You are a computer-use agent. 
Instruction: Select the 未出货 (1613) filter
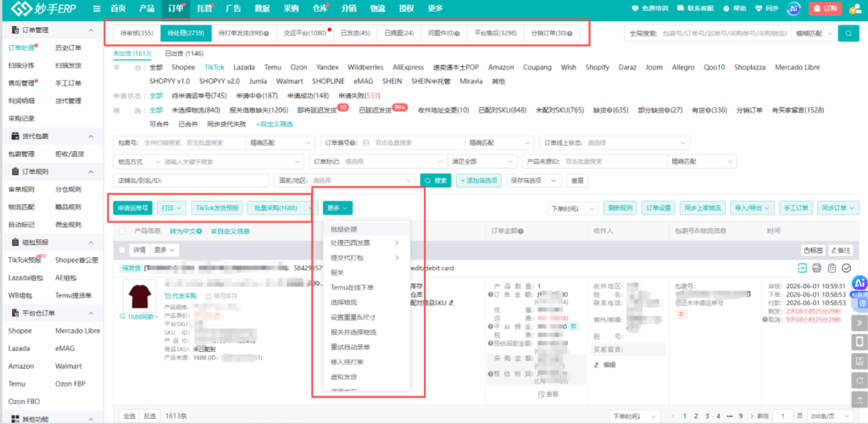[x=131, y=53]
